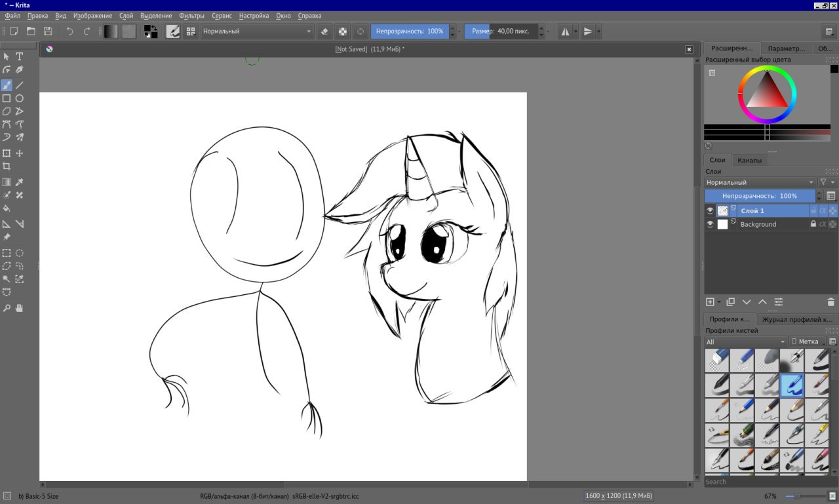Image resolution: width=839 pixels, height=504 pixels.
Task: Open the Изображение menu
Action: [x=92, y=15]
